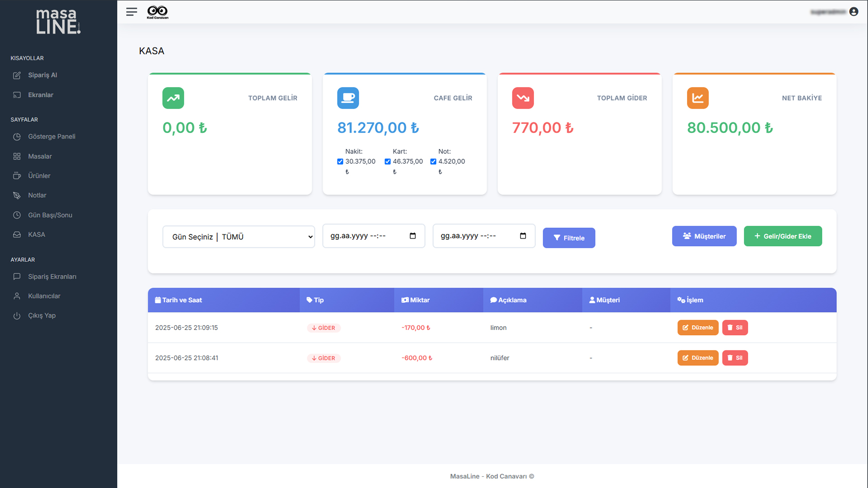Open calendar picker in second date field
The image size is (868, 488).
click(x=523, y=236)
